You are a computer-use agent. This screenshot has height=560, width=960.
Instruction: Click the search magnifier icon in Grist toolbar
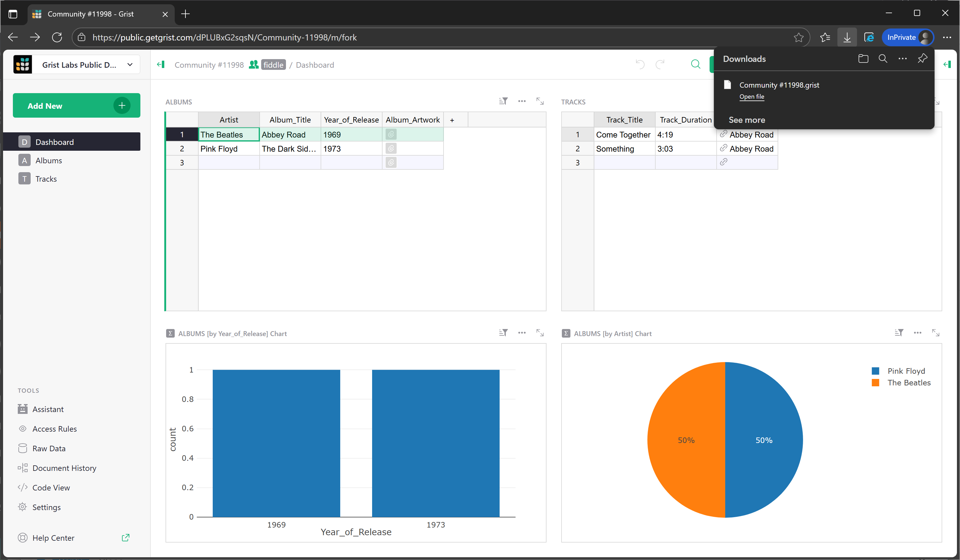tap(695, 64)
